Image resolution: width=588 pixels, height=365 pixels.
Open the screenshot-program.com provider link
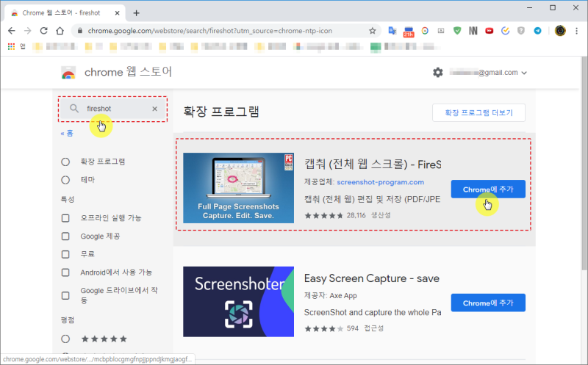(x=380, y=182)
